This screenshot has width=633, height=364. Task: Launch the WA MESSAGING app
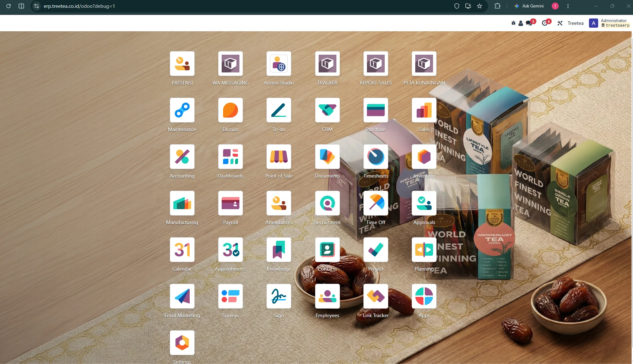click(231, 64)
